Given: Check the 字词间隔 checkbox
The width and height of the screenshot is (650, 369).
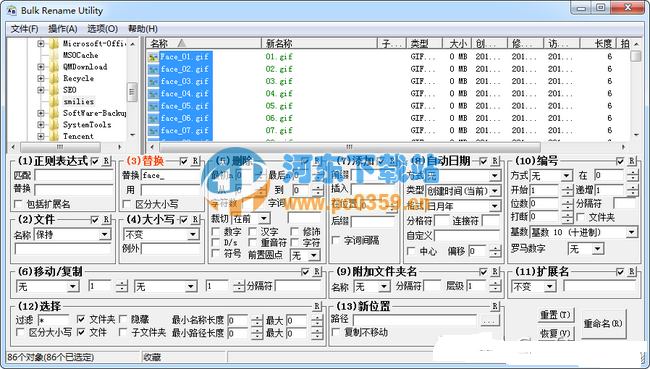Looking at the screenshot, I should pyautogui.click(x=336, y=240).
